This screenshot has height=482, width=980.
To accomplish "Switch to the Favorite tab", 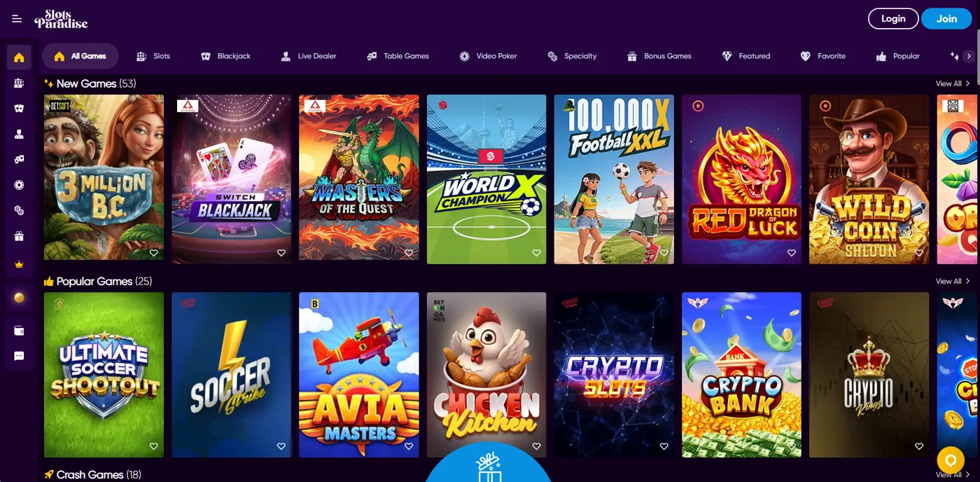I will pos(823,56).
